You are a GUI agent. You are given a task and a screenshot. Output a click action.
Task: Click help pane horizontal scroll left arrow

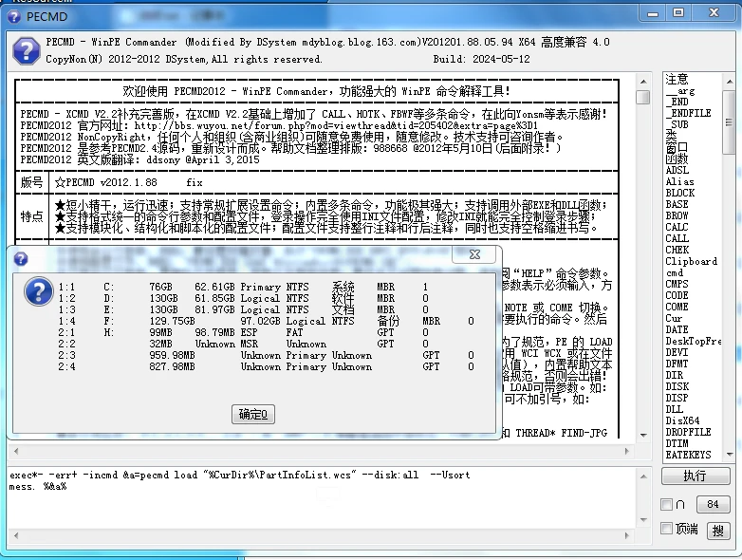(x=16, y=451)
